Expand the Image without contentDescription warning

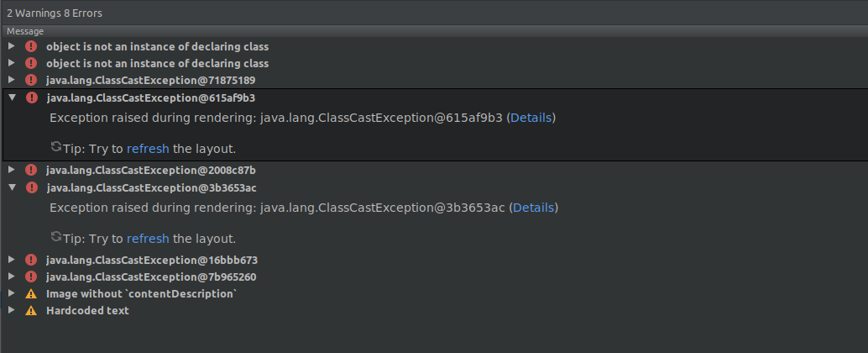pyautogui.click(x=11, y=293)
